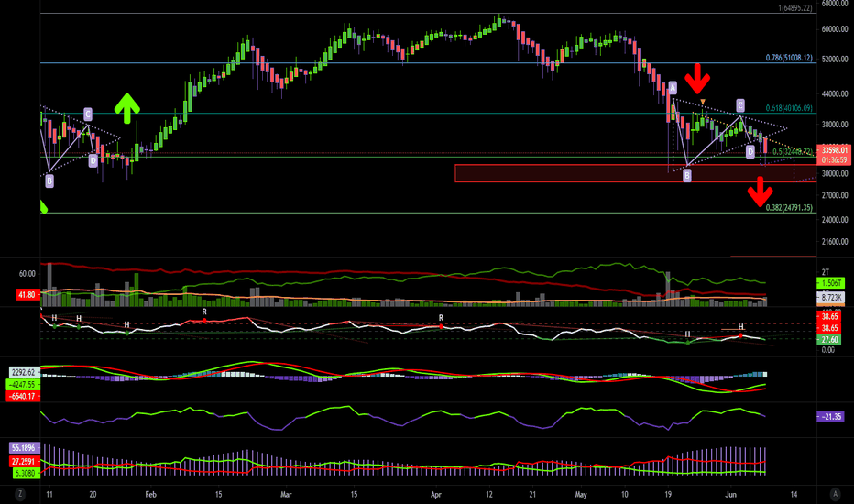Click the R divergence marker near April
This screenshot has width=854, height=504.
[441, 318]
